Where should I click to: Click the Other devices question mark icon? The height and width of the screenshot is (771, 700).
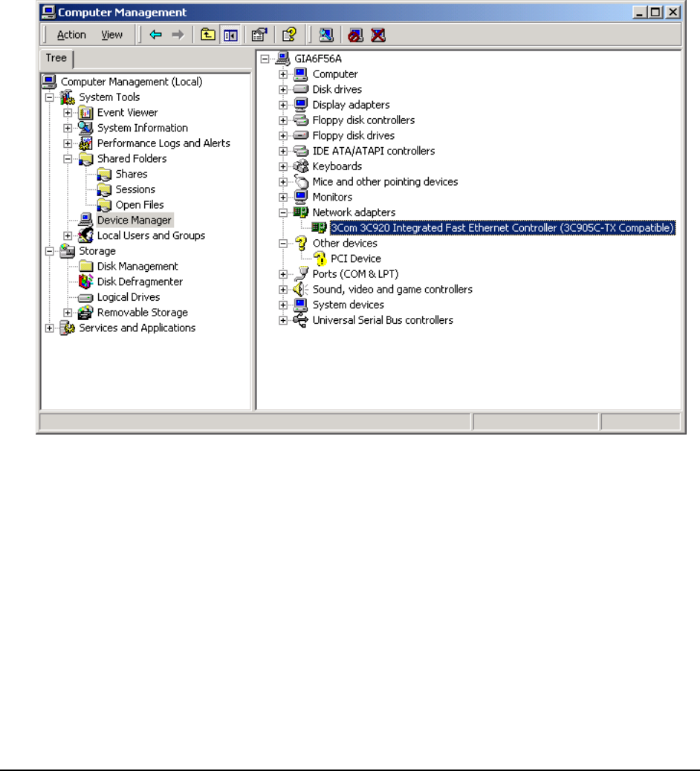[300, 243]
